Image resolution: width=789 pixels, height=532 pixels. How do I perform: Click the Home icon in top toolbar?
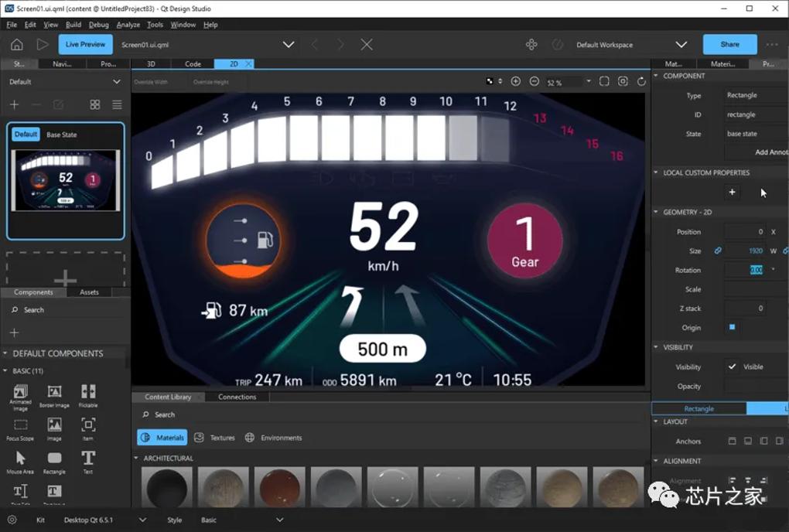[16, 45]
